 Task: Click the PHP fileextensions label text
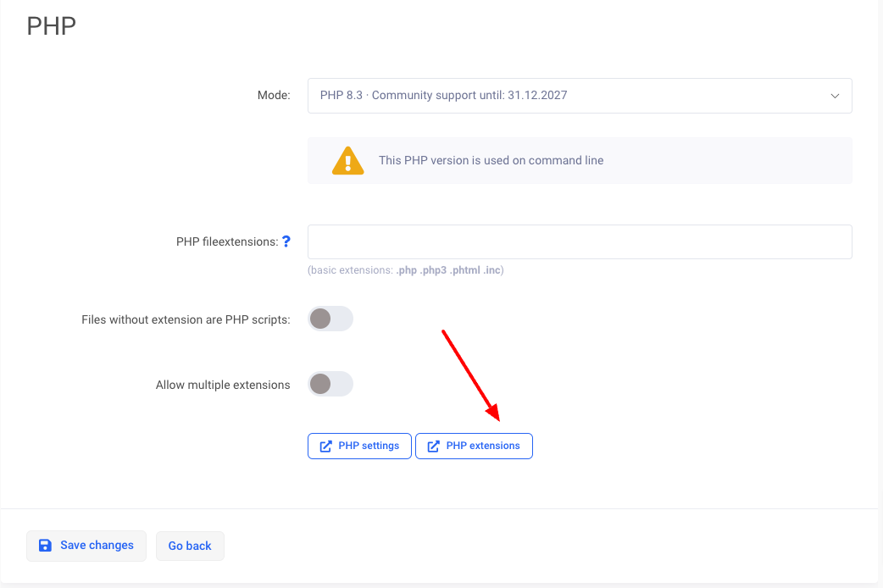[x=226, y=242]
